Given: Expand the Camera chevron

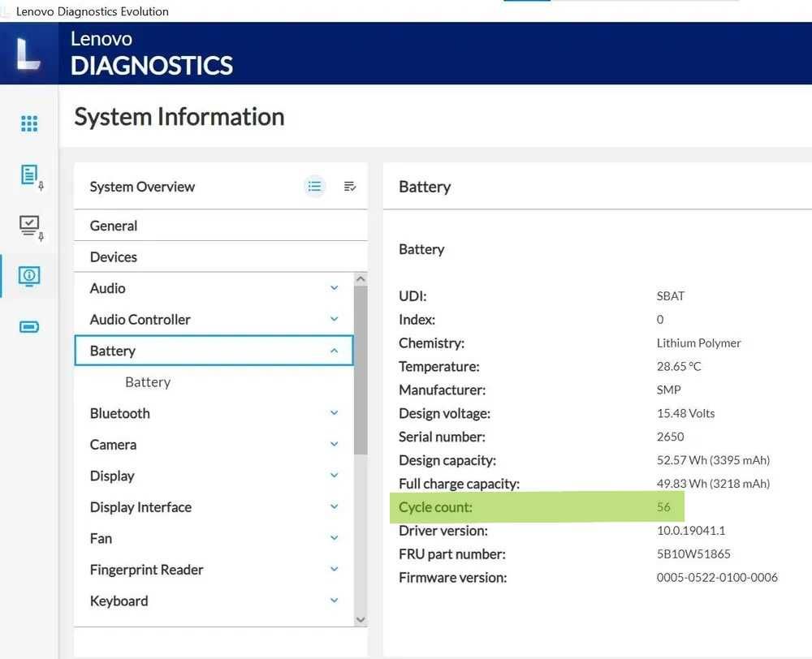Looking at the screenshot, I should coord(334,444).
